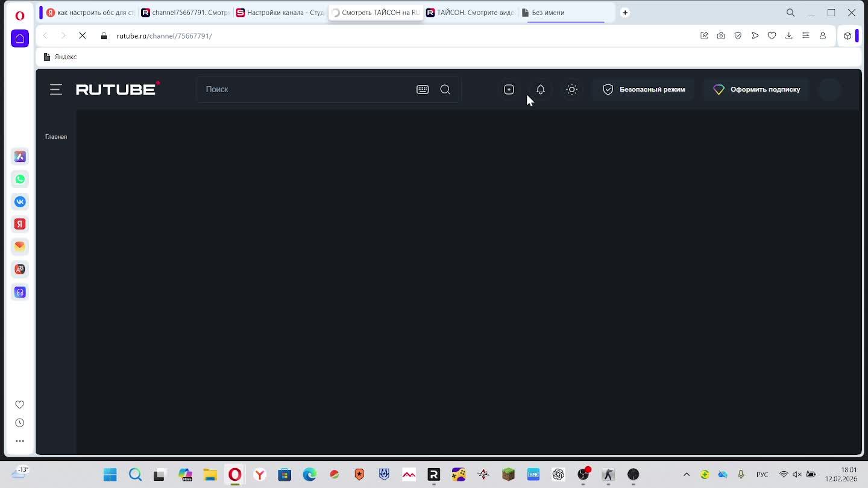Switch to channel75667791 tab

click(185, 12)
